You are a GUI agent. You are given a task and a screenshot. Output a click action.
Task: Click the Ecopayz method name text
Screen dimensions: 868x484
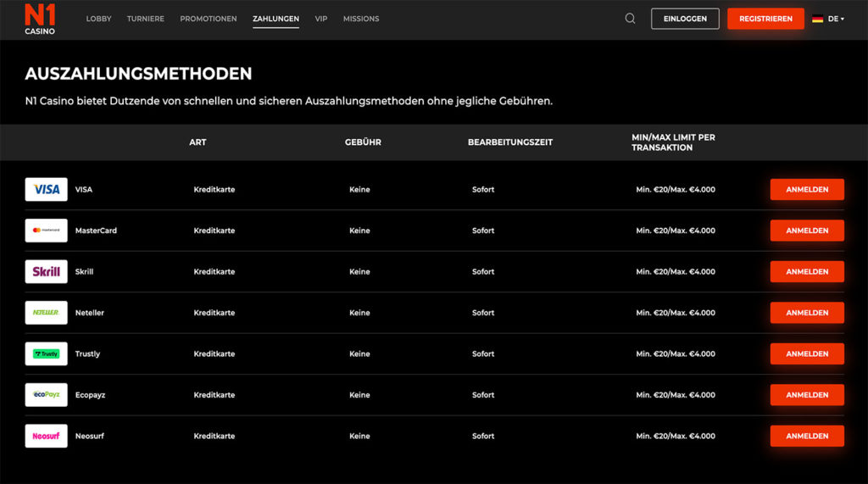(x=90, y=395)
